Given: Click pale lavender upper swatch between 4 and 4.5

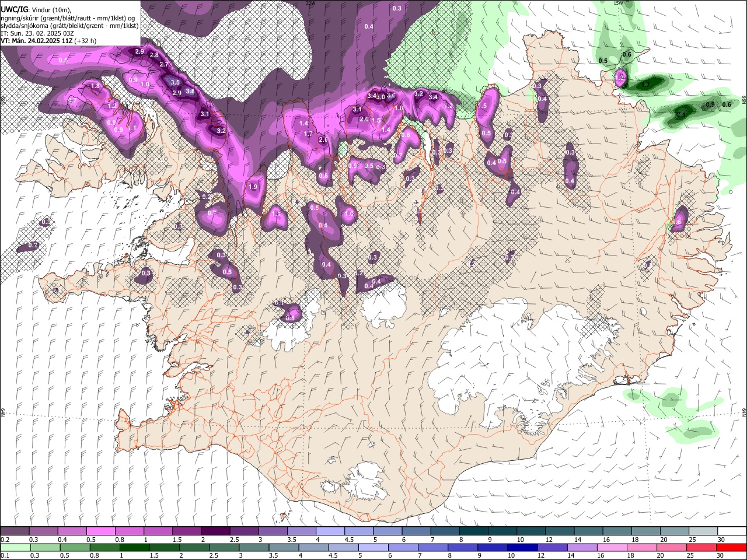Looking at the screenshot, I should point(330,531).
